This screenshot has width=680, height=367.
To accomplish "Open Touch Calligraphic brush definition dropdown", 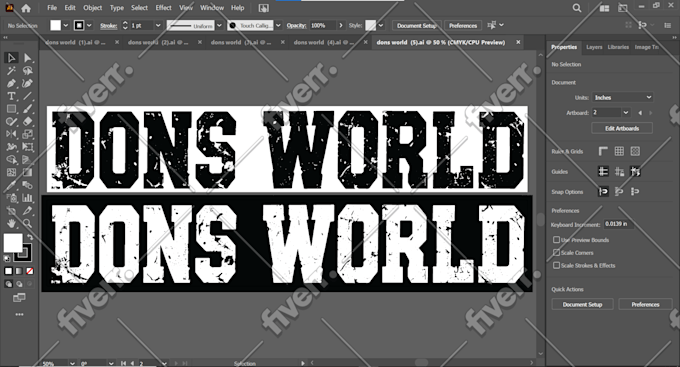I will click(278, 26).
